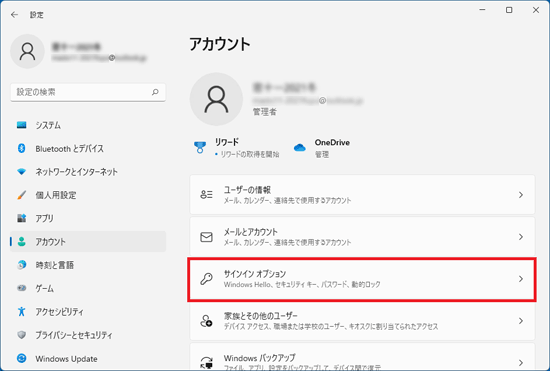Click the Bluetooth icon in sidebar
This screenshot has width=550, height=371.
[x=21, y=148]
